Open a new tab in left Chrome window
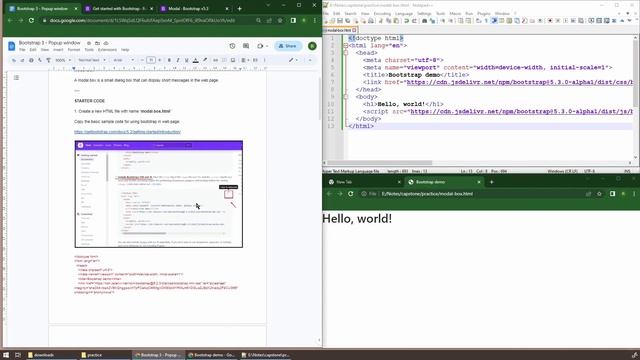This screenshot has height=360, width=640. (x=240, y=9)
